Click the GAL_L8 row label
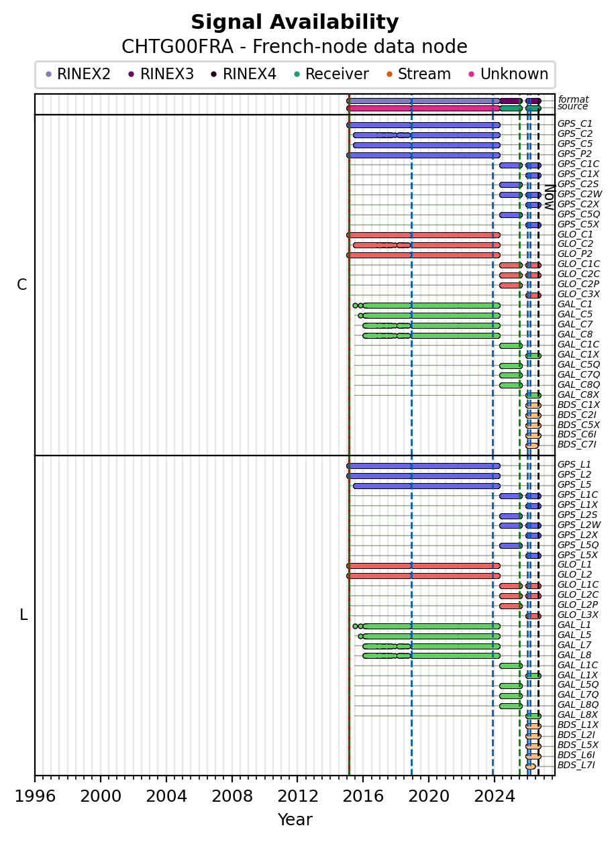Image resolution: width=616 pixels, height=842 pixels. (574, 655)
